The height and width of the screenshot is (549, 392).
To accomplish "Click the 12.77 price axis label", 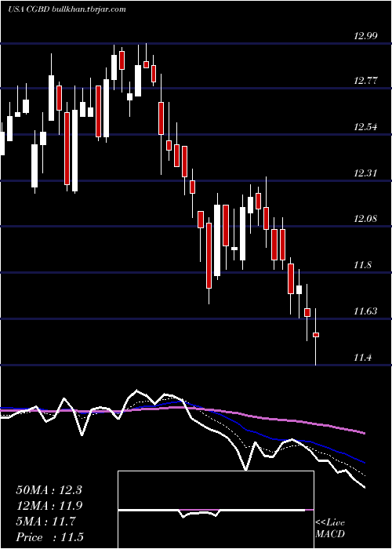I will (x=365, y=82).
